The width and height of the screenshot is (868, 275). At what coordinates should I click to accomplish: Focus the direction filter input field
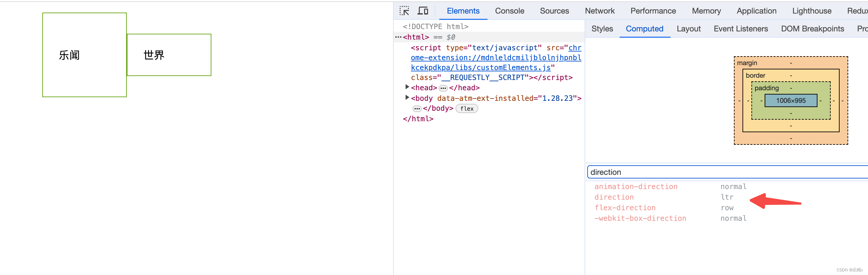(x=727, y=172)
